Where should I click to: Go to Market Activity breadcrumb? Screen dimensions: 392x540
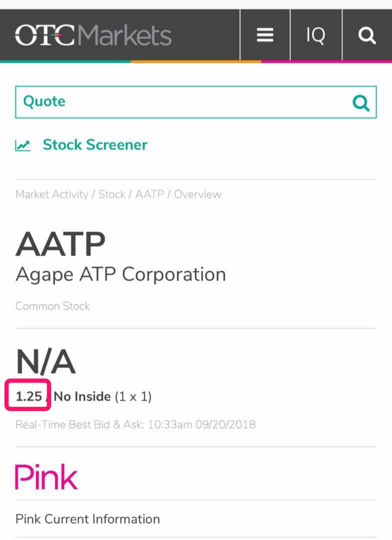pos(52,194)
